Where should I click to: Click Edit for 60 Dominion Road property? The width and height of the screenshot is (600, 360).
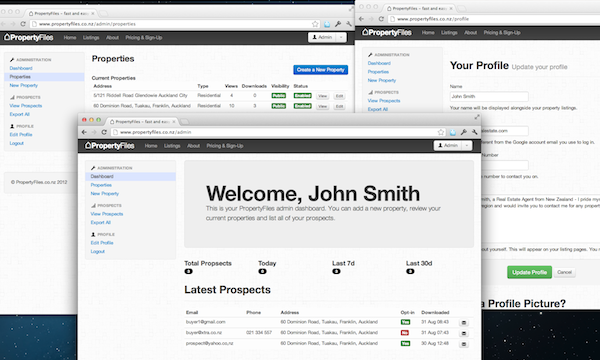click(x=339, y=106)
